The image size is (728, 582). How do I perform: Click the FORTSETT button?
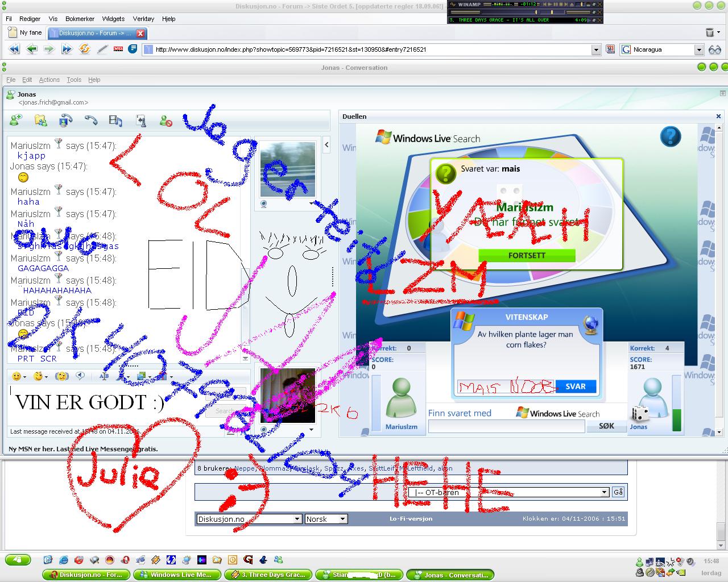click(527, 256)
